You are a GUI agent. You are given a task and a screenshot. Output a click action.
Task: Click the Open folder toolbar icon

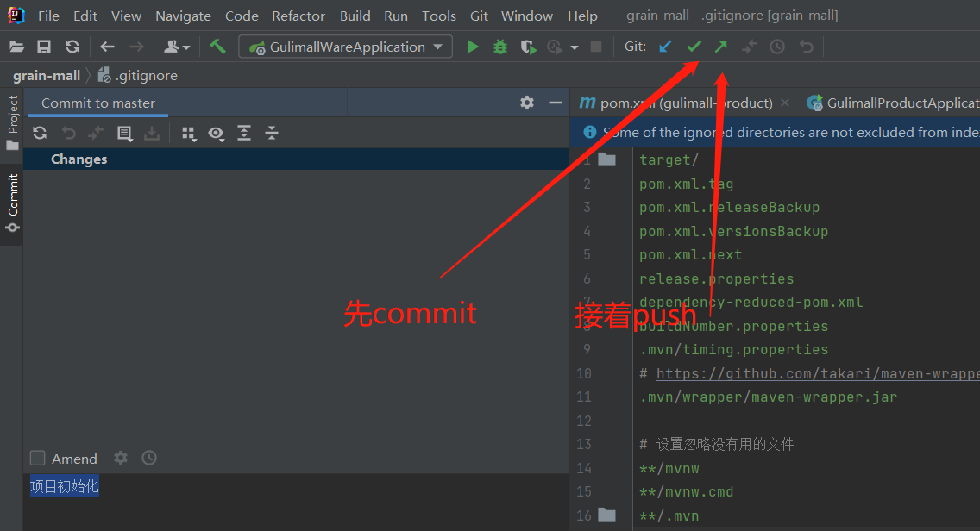click(x=17, y=47)
